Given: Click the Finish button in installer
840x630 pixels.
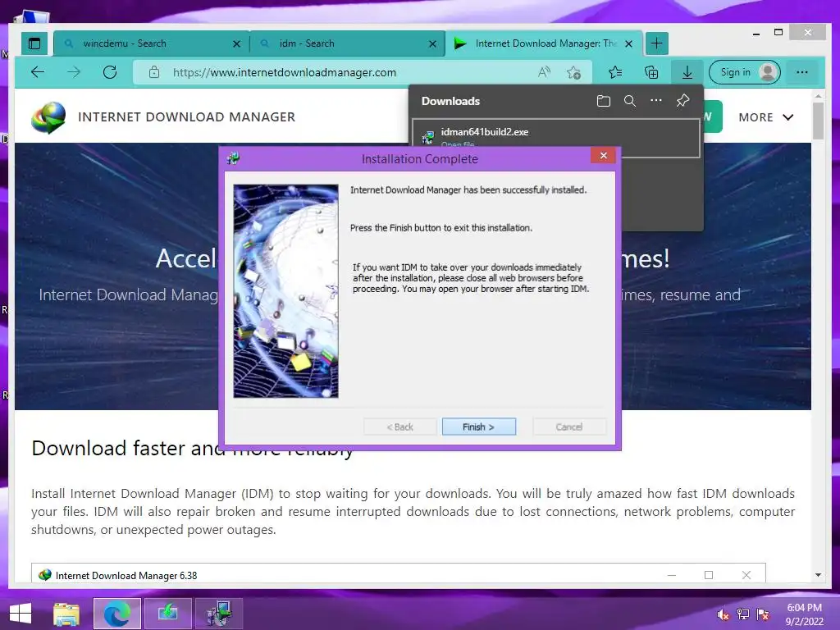Looking at the screenshot, I should (479, 427).
